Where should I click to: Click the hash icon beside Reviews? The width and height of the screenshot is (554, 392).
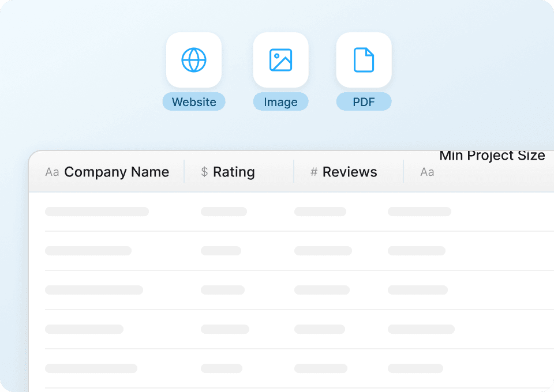314,172
